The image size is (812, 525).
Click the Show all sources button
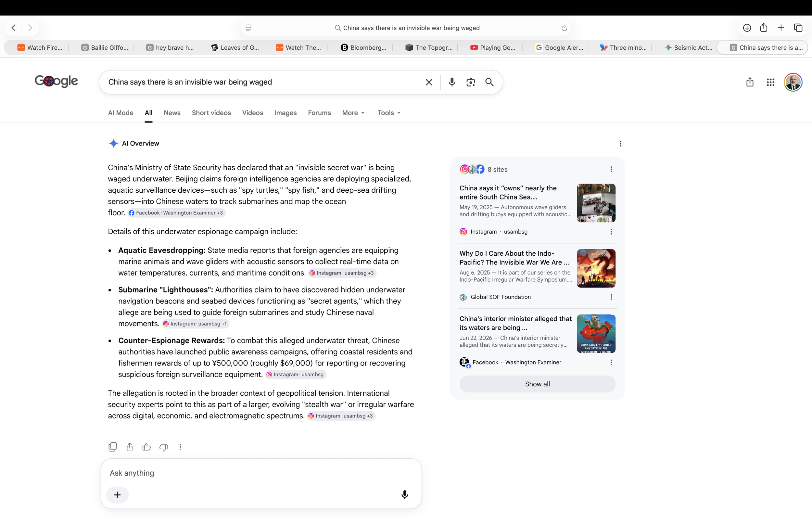537,384
